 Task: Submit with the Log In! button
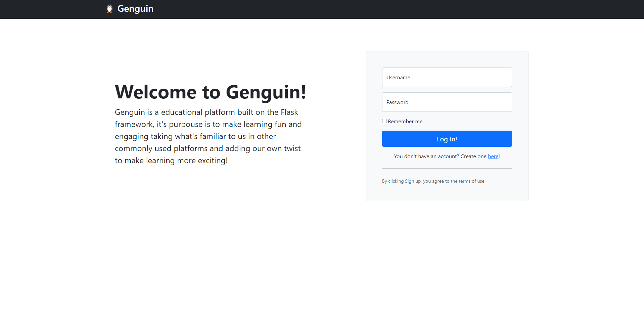[x=447, y=139]
